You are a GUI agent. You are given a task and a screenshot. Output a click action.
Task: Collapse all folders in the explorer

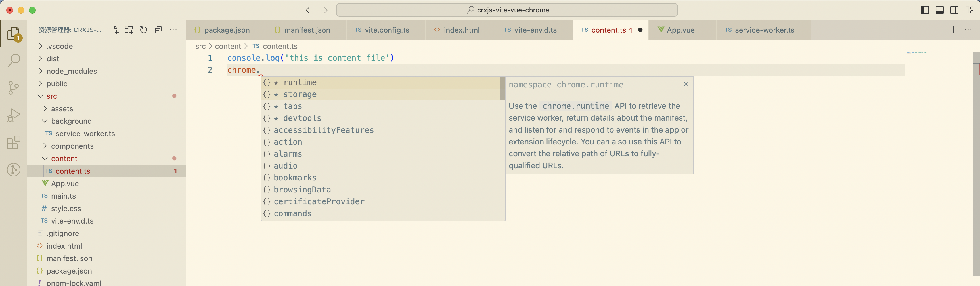click(158, 30)
